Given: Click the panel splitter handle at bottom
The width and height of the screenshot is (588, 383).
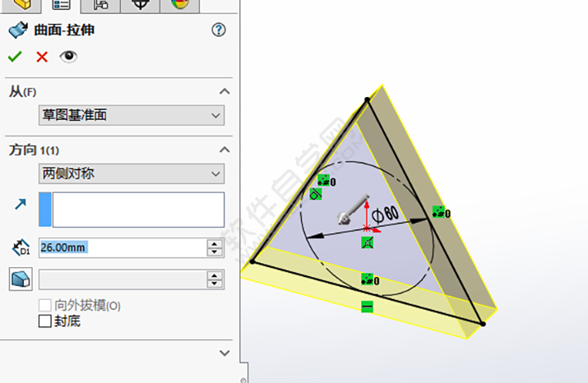Looking at the screenshot, I should [x=243, y=380].
